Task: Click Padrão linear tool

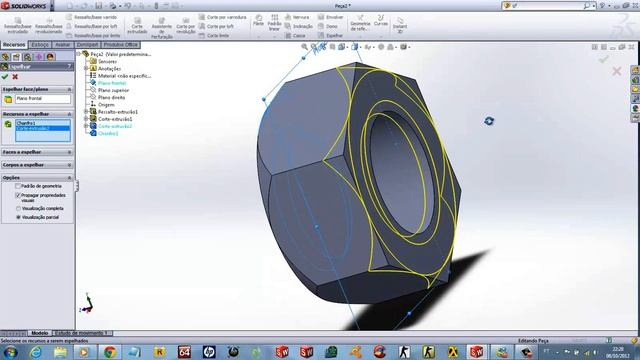Action: 274,22
